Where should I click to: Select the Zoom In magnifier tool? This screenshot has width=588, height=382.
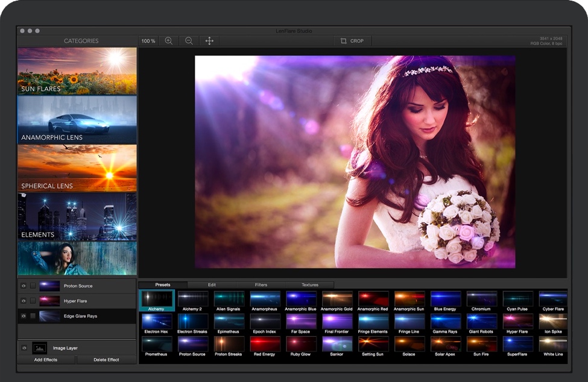click(169, 40)
